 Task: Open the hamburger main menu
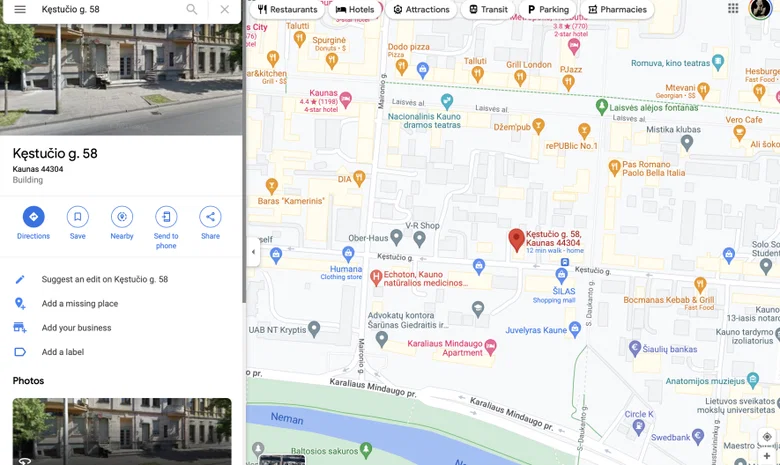tap(20, 9)
